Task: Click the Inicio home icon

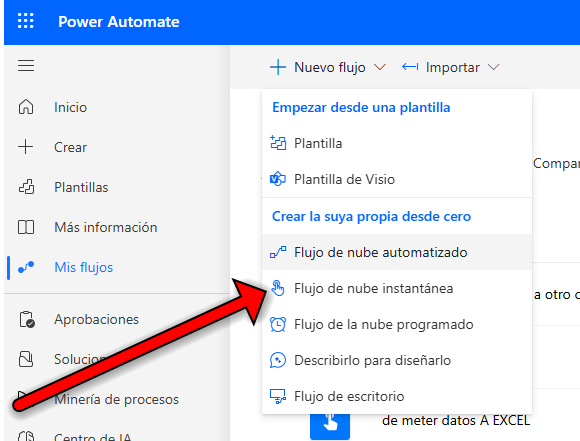Action: (x=26, y=107)
